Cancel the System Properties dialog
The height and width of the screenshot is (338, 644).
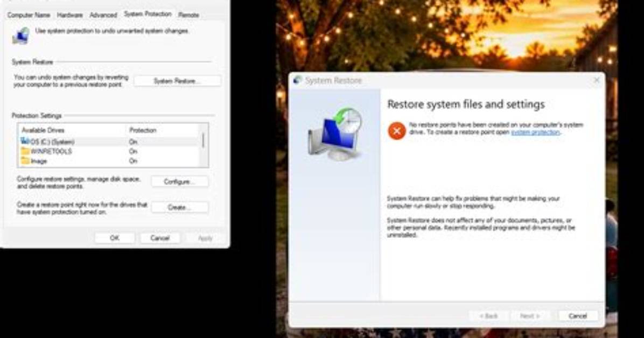tap(160, 238)
